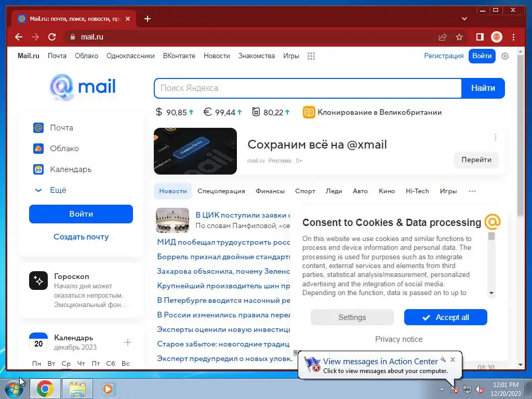Open the ЦИК news photo thumbnail
Screen dimensions: 532x399
coord(172,220)
